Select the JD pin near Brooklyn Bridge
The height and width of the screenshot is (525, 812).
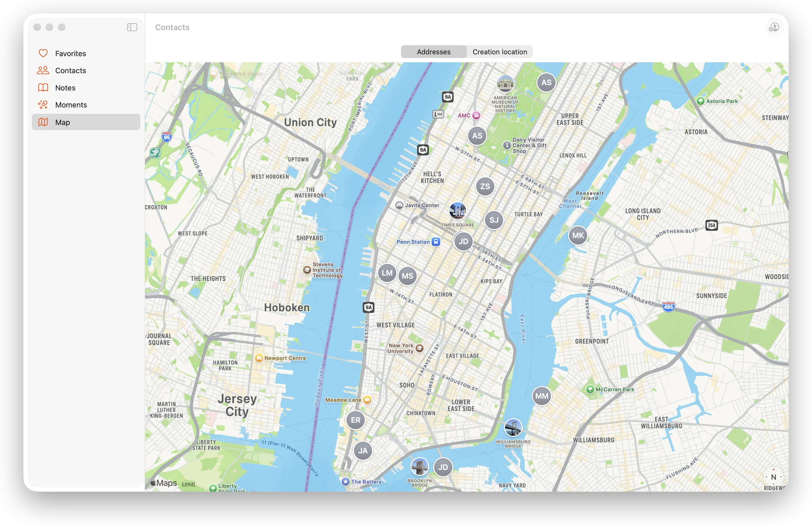443,467
